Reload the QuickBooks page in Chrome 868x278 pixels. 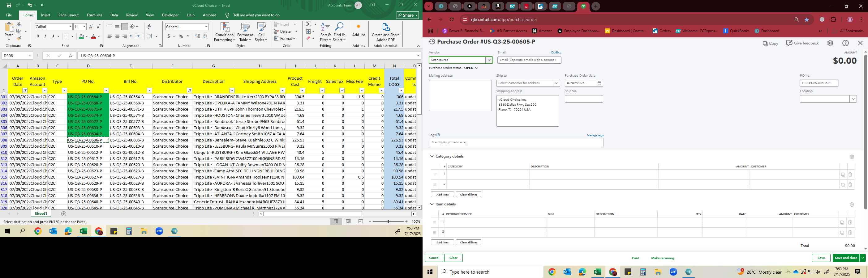tap(452, 19)
